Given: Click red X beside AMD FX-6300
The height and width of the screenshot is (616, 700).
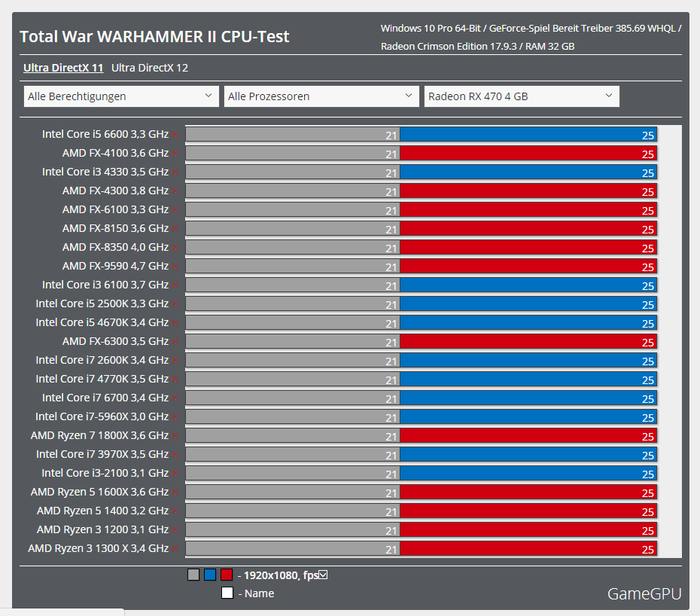Looking at the screenshot, I should coord(175,341).
